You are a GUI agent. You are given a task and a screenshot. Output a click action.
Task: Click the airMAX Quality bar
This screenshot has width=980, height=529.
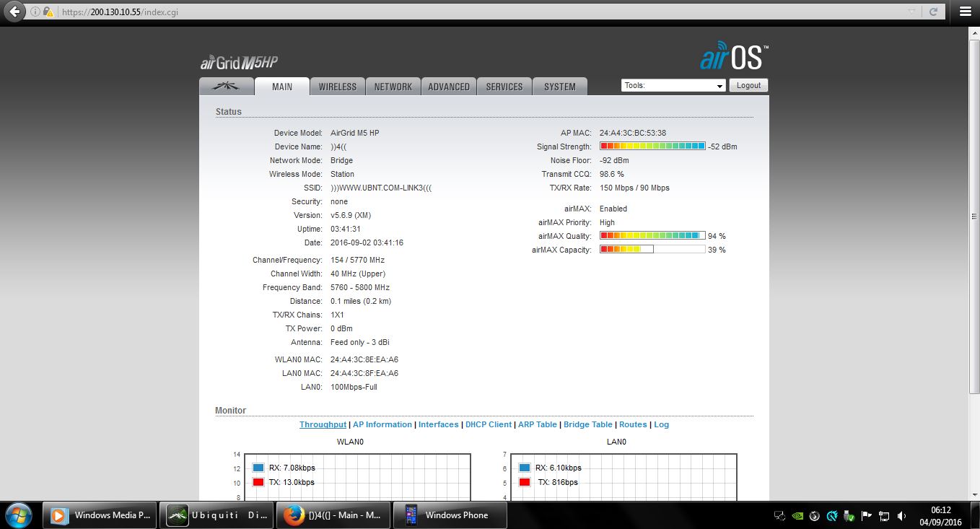click(652, 236)
